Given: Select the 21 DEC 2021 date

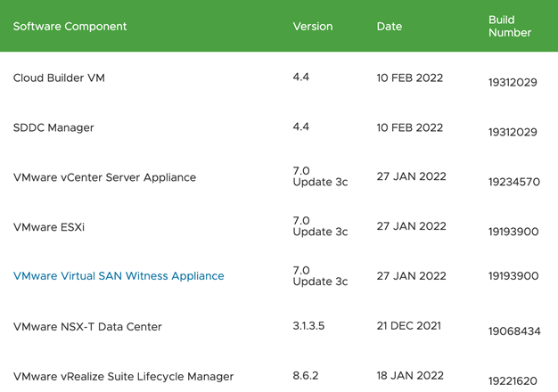Looking at the screenshot, I should coord(410,326).
